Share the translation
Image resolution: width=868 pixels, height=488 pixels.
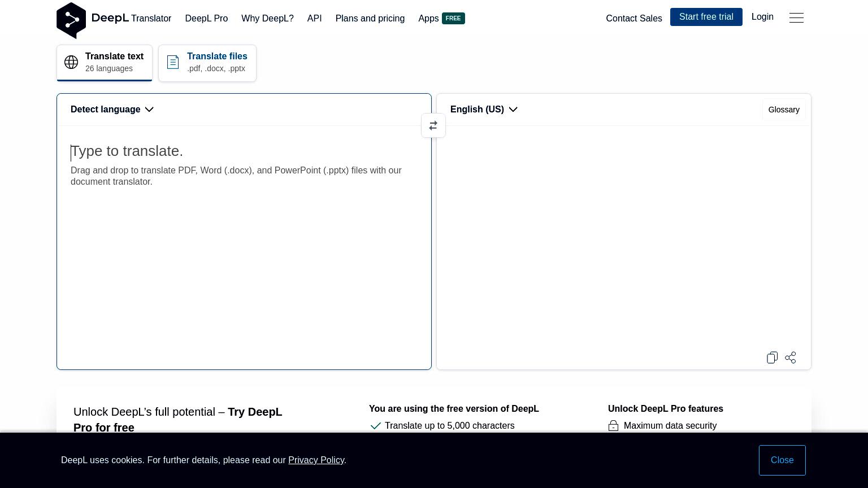(x=791, y=358)
